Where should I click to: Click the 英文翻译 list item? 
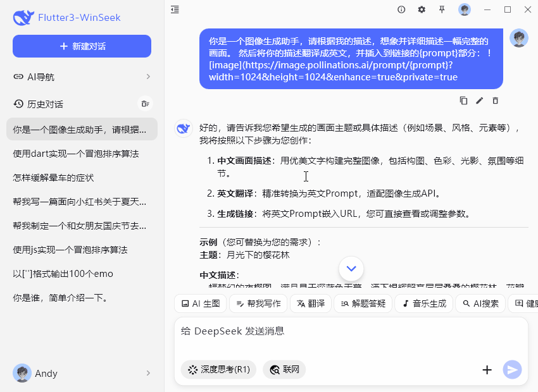click(x=324, y=193)
